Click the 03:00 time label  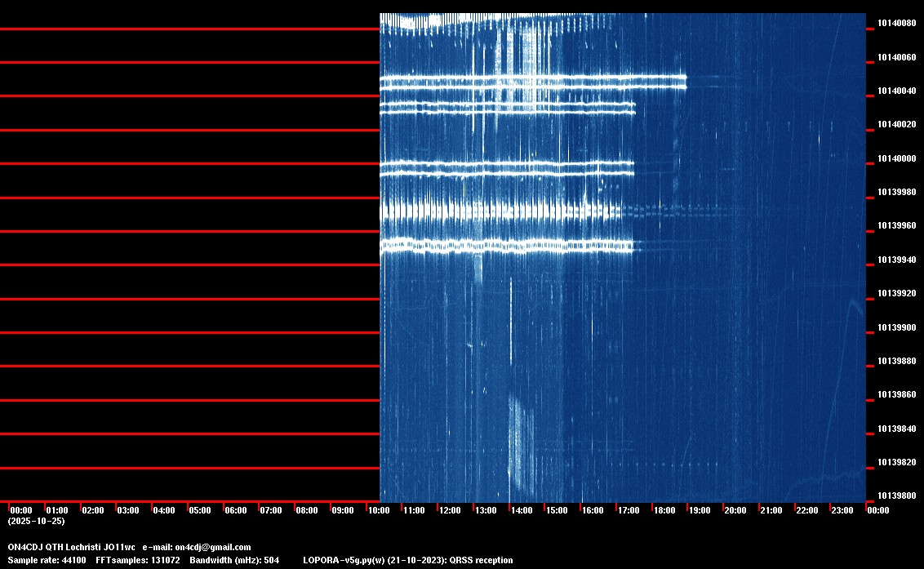click(x=128, y=510)
